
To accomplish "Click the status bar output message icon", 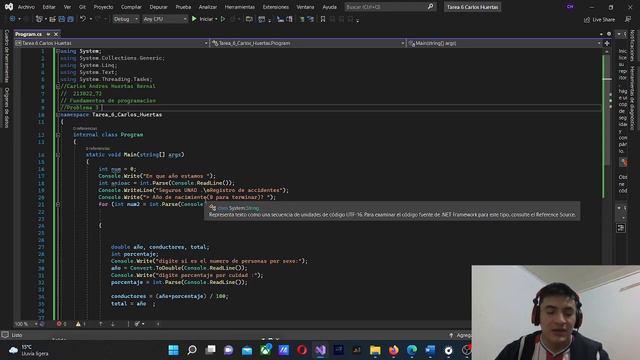I will coord(5,335).
